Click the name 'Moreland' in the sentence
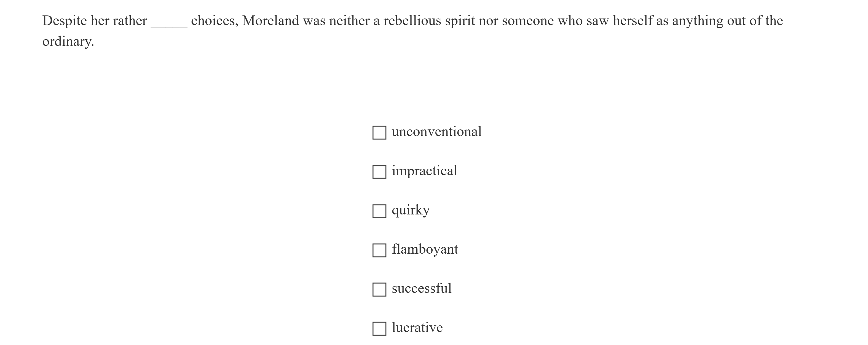Screen dimensions: 868x345 pyautogui.click(x=270, y=21)
